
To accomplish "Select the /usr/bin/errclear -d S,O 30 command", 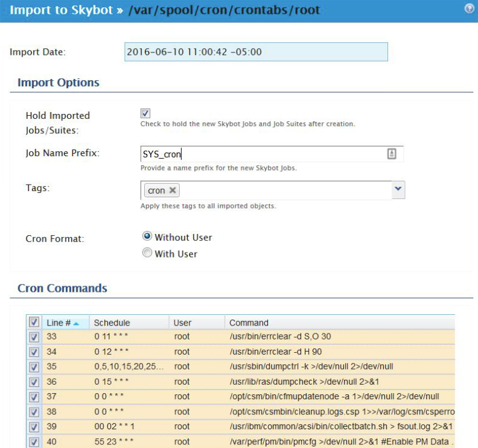I will 280,336.
